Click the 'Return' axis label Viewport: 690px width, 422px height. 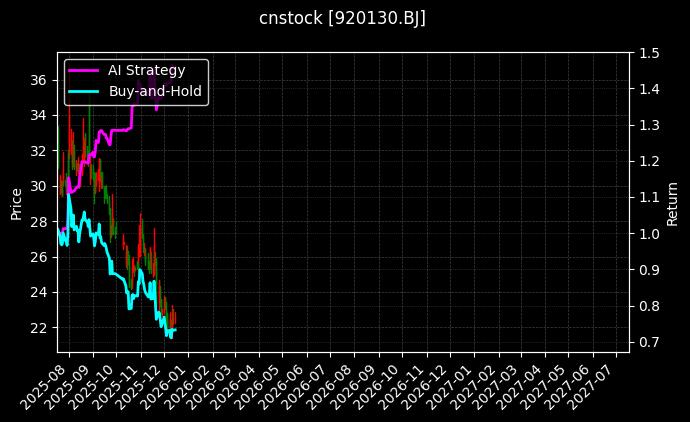click(672, 204)
